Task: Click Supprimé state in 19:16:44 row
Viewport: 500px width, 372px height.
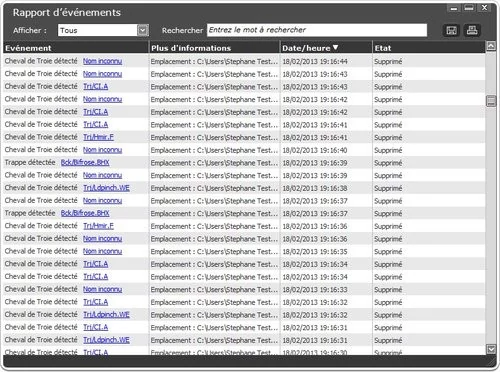Action: (x=388, y=61)
